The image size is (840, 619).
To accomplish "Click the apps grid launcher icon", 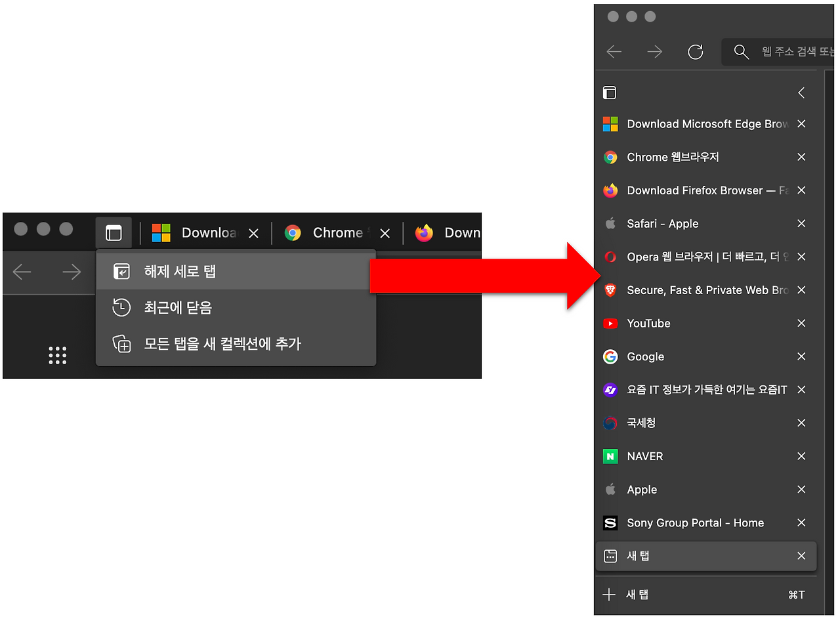I will tap(58, 355).
